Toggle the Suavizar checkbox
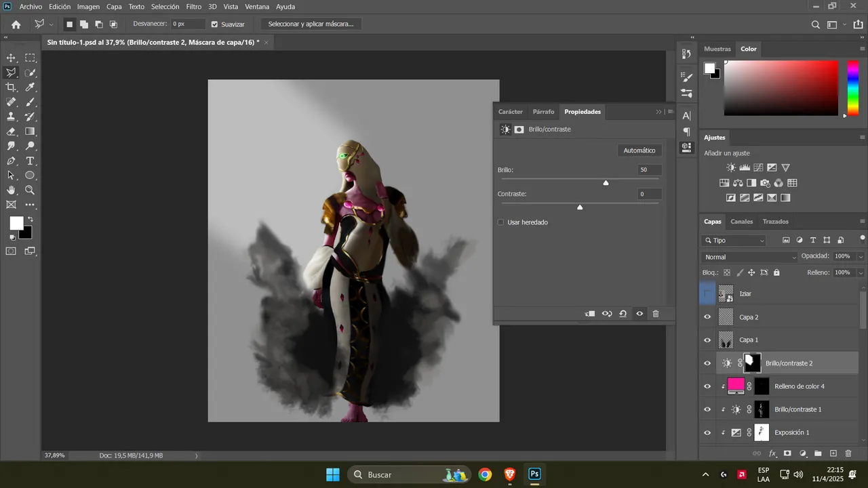 [215, 24]
